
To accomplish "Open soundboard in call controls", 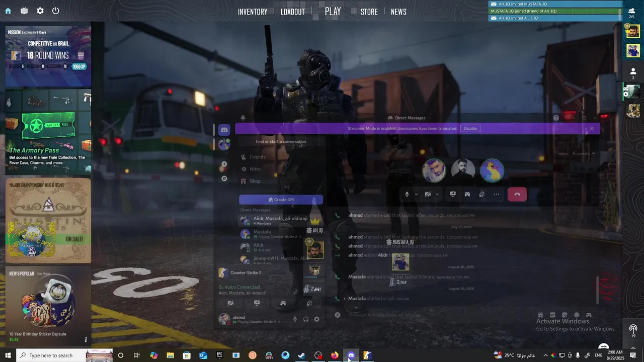I will 482,194.
